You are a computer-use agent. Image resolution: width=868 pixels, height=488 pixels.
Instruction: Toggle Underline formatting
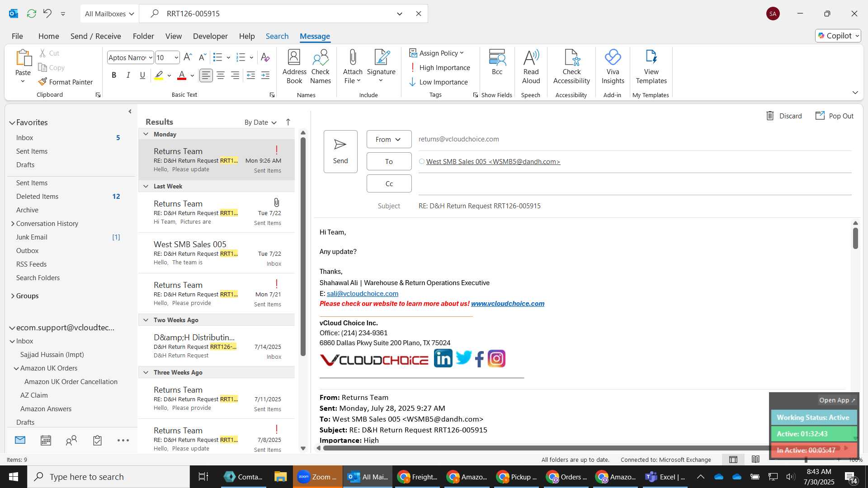pyautogui.click(x=142, y=75)
